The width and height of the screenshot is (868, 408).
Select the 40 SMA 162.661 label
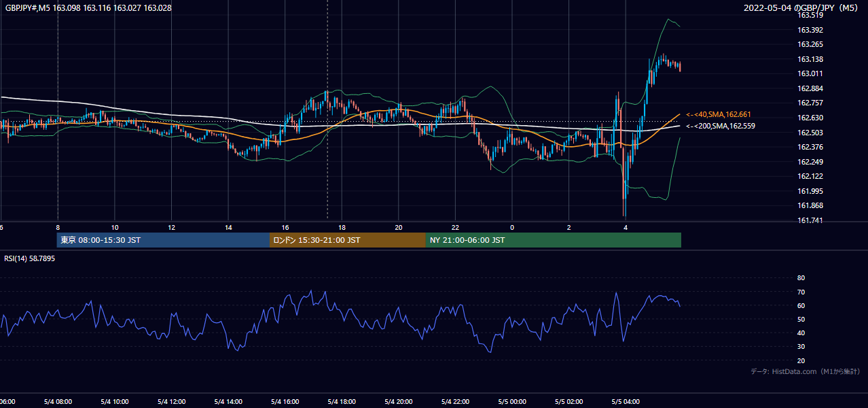coord(719,114)
